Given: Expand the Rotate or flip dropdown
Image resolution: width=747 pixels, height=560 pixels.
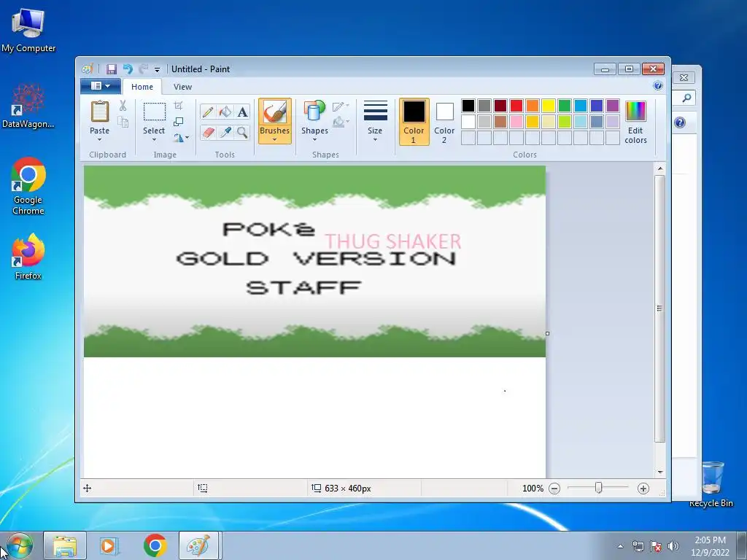Looking at the screenshot, I should 181,138.
